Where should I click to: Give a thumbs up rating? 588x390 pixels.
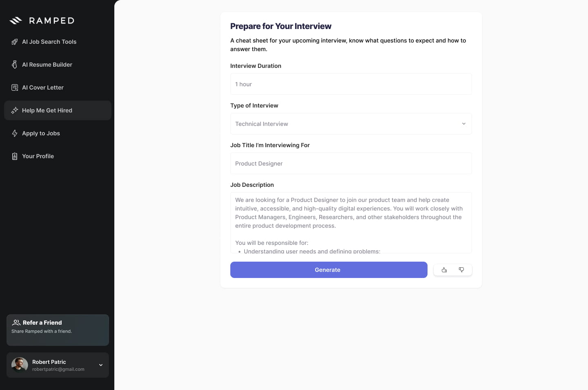point(444,270)
